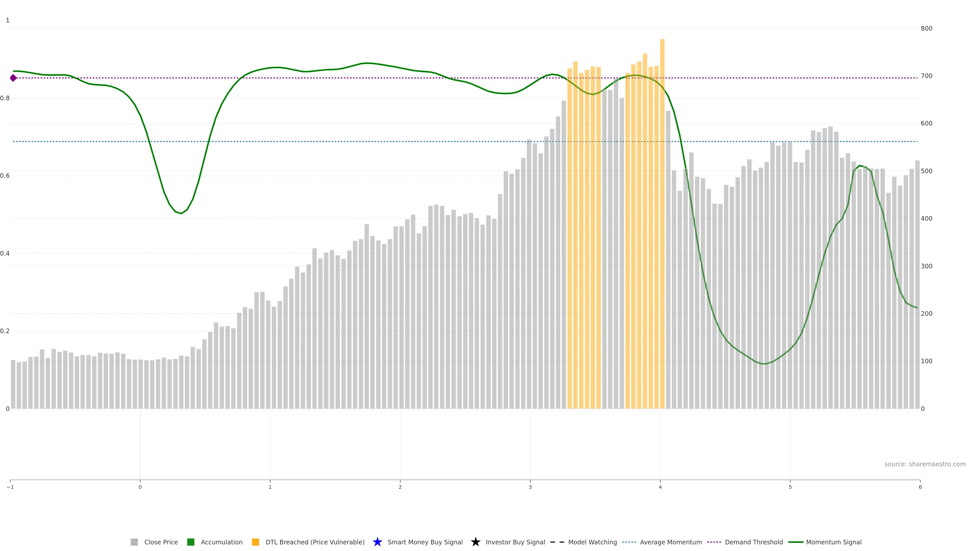Hide the Accumulation series via its label
Screen dimensions: 980x551
click(222, 542)
